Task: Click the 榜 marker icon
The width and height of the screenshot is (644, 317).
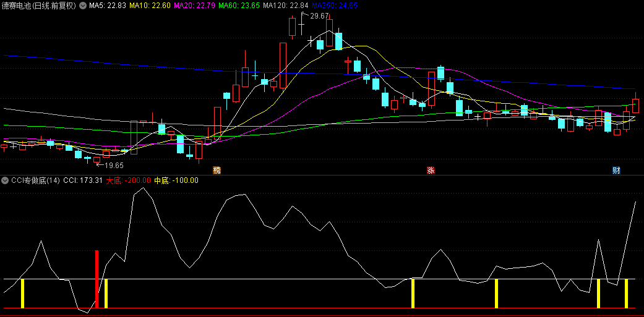Action: [217, 170]
